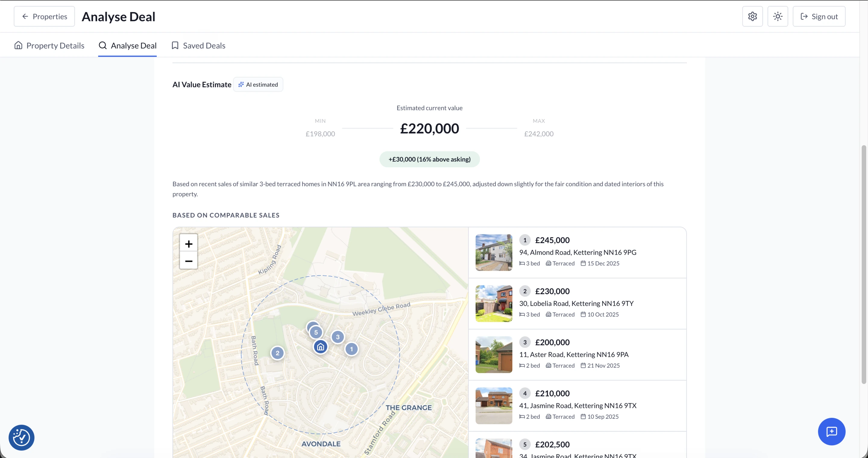
Task: Open thumbnail of 11 Aster Road
Action: click(x=494, y=355)
